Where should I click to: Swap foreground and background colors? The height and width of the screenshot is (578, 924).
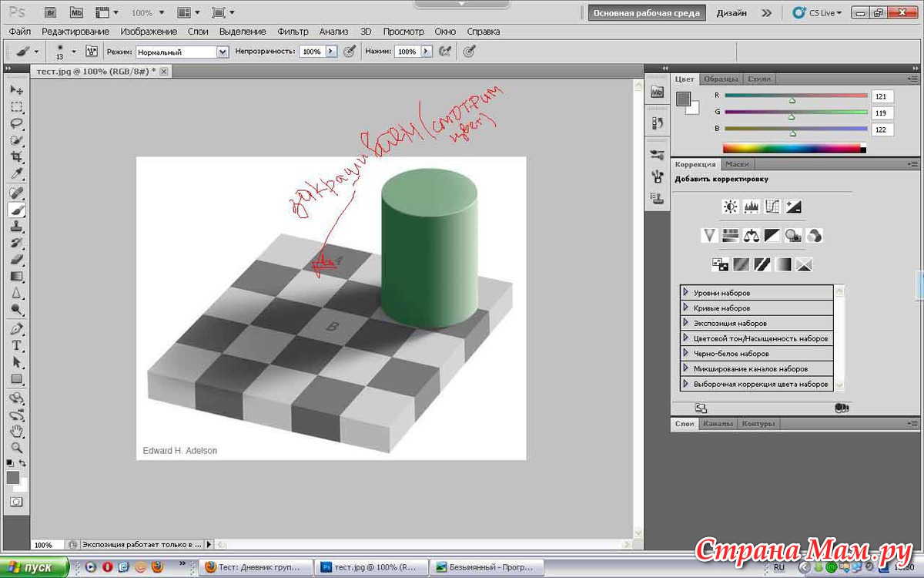(x=23, y=463)
